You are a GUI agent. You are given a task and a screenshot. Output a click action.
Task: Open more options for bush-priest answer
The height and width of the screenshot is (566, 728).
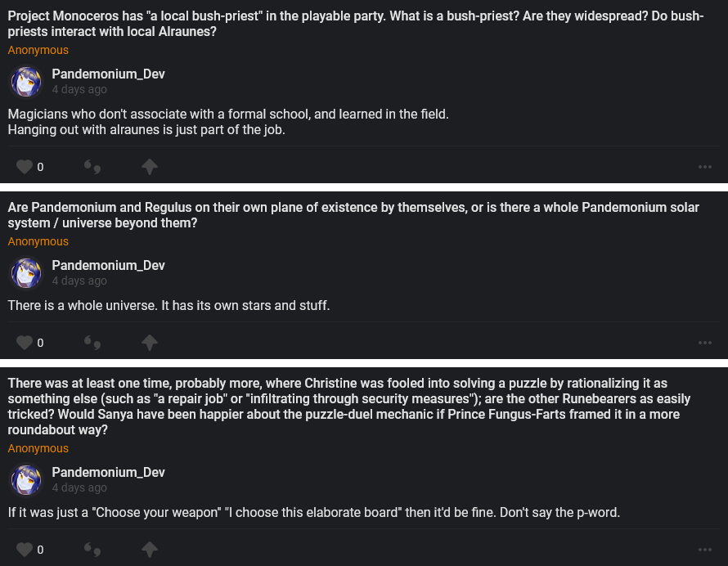[x=705, y=167]
